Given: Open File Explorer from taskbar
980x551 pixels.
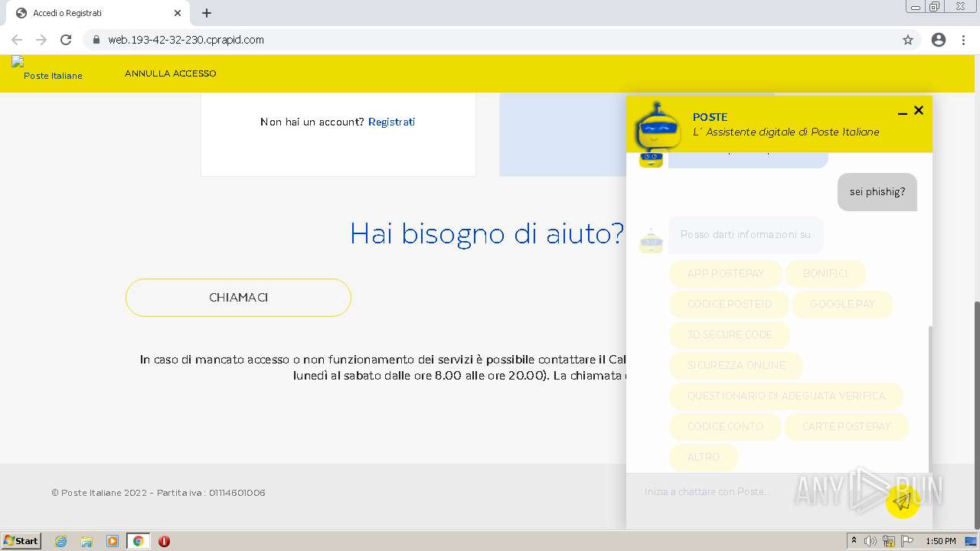Looking at the screenshot, I should (x=87, y=541).
